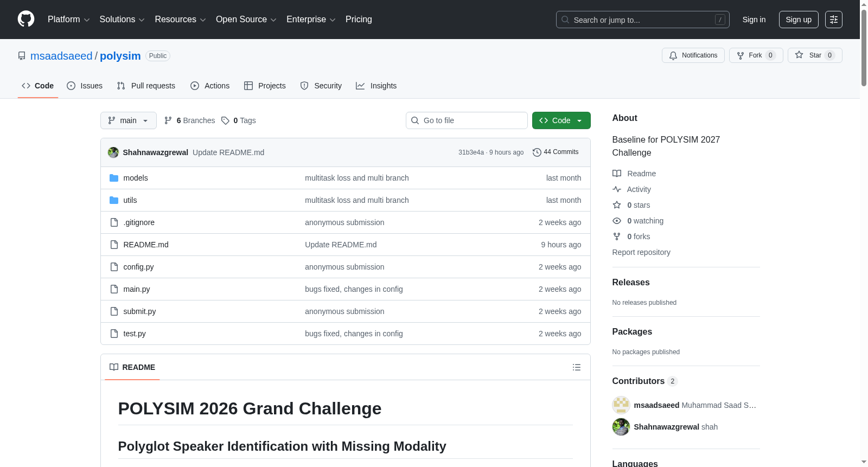Click the models folder icon
Screen dimensions: 868x467
(x=114, y=178)
